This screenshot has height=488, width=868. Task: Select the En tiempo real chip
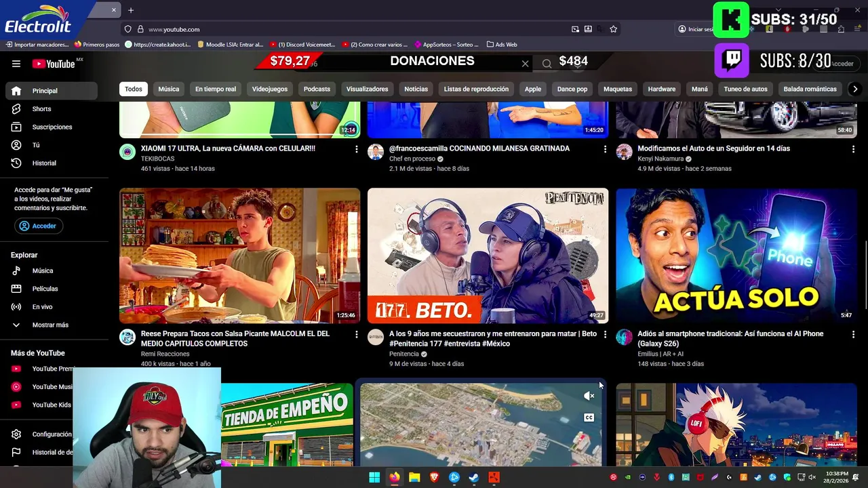coord(216,89)
